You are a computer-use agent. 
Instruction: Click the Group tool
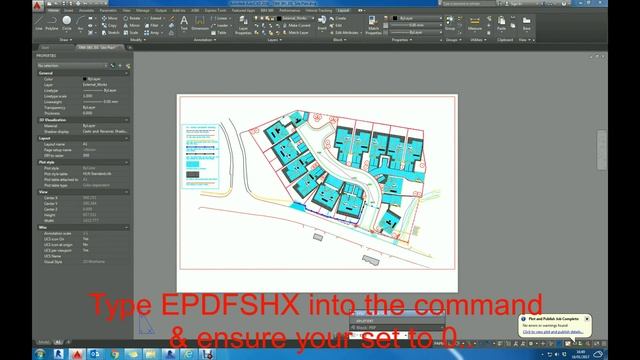pos(450,22)
